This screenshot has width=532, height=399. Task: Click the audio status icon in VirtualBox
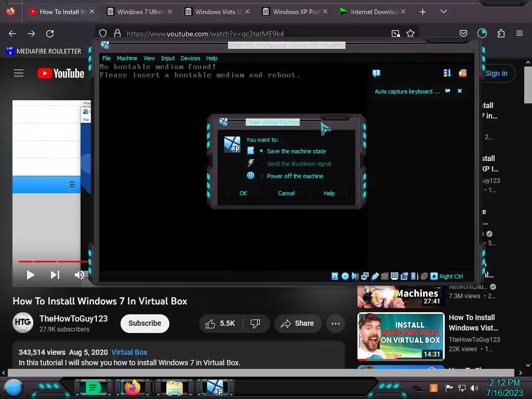pos(355,276)
